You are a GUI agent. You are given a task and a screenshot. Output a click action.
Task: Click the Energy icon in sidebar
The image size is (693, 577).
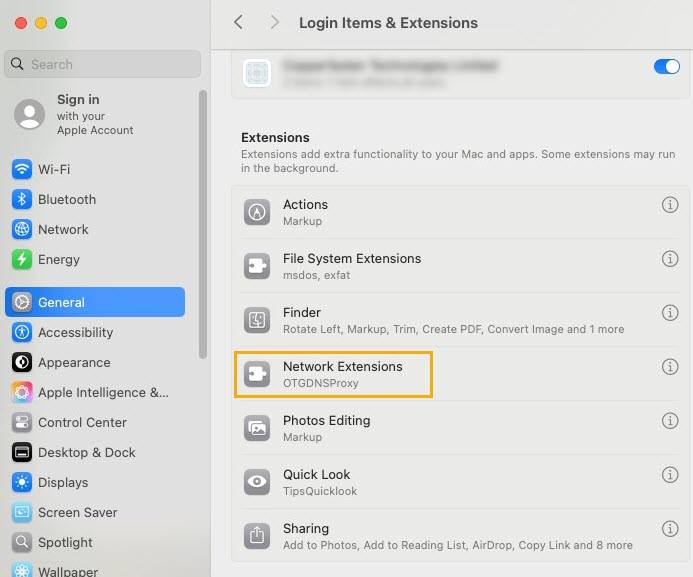click(22, 260)
